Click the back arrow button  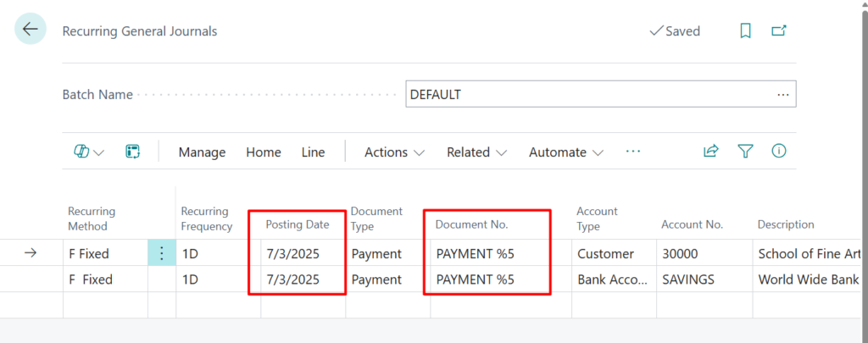(x=31, y=30)
